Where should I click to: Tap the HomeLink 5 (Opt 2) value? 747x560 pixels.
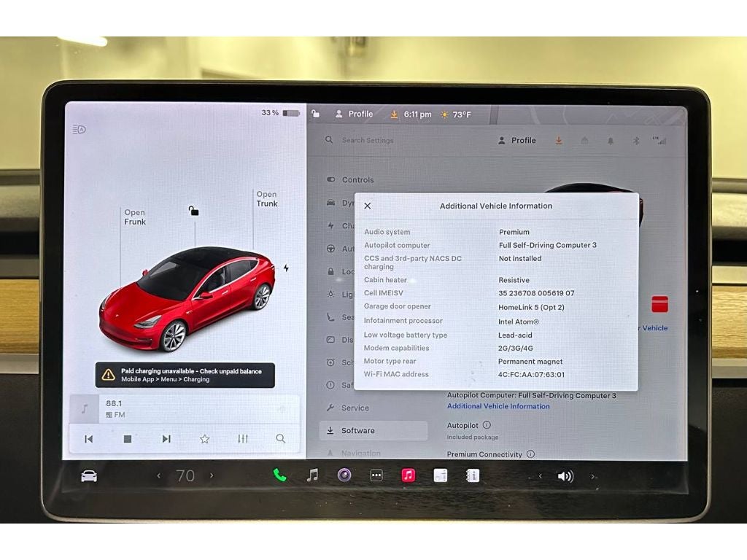click(x=531, y=307)
